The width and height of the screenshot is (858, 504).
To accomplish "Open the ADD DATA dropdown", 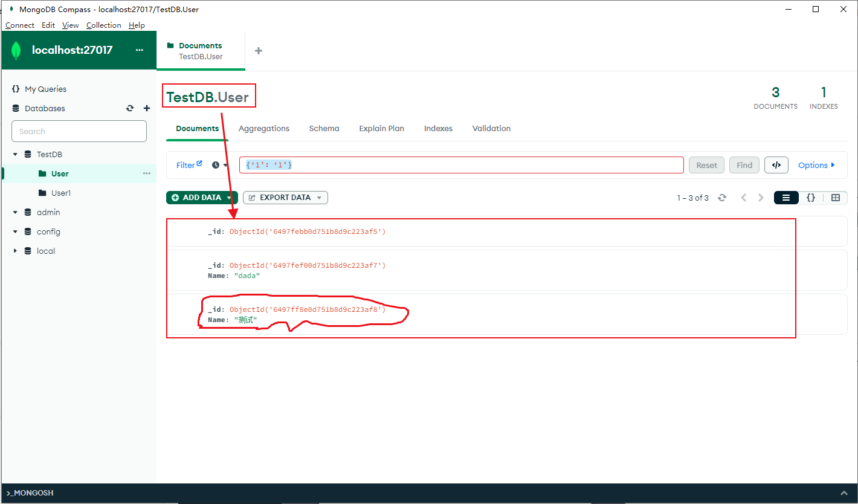I will pyautogui.click(x=202, y=198).
